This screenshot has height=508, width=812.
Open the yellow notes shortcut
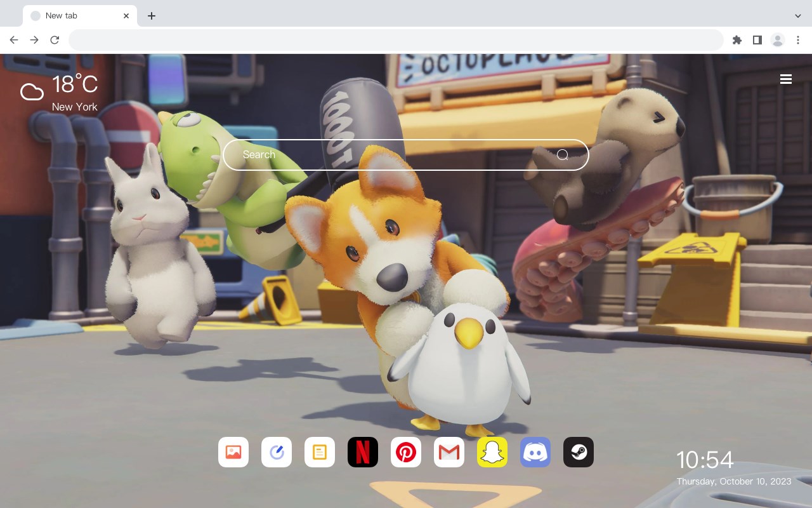320,452
